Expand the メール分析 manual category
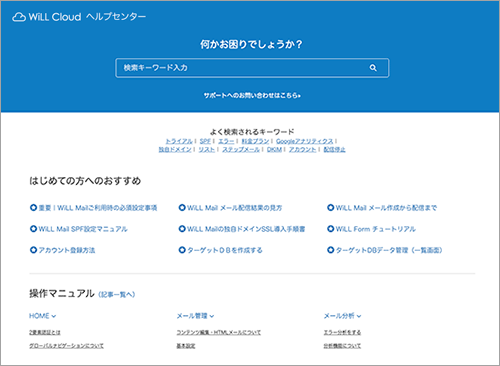The image size is (500, 366). 342,316
